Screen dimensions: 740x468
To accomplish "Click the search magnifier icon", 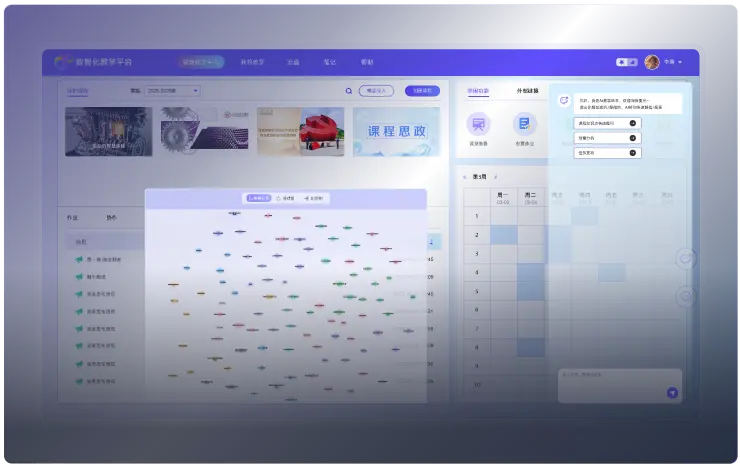I will pos(349,91).
